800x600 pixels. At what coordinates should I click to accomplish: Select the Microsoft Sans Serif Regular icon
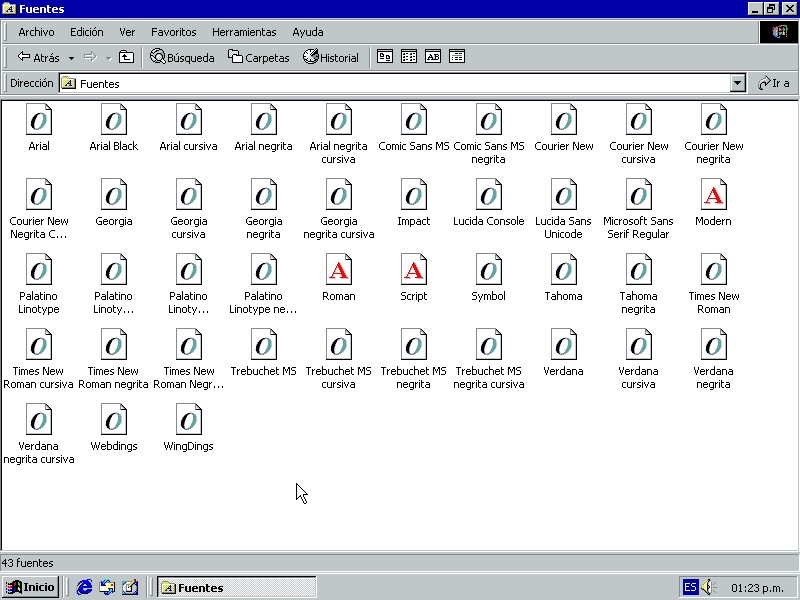pos(639,194)
